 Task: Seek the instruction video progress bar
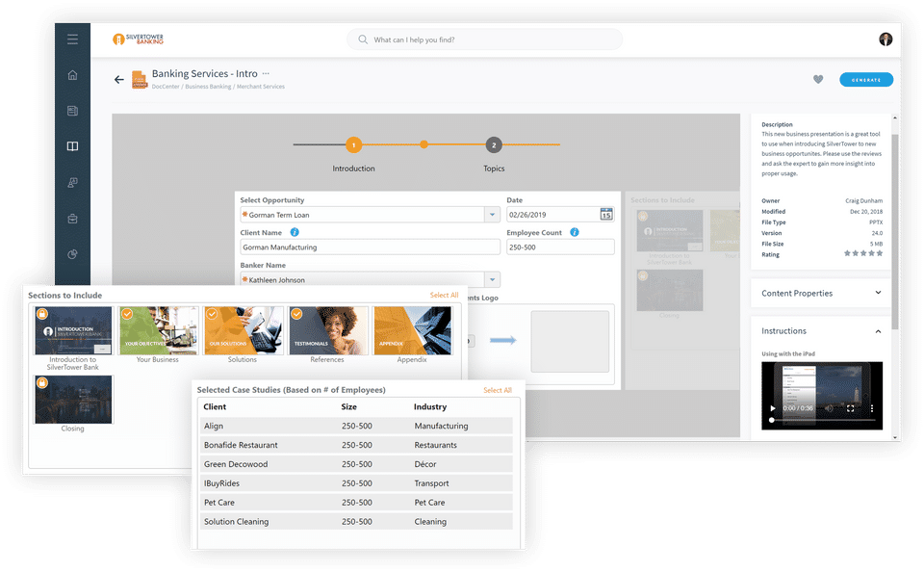click(823, 420)
